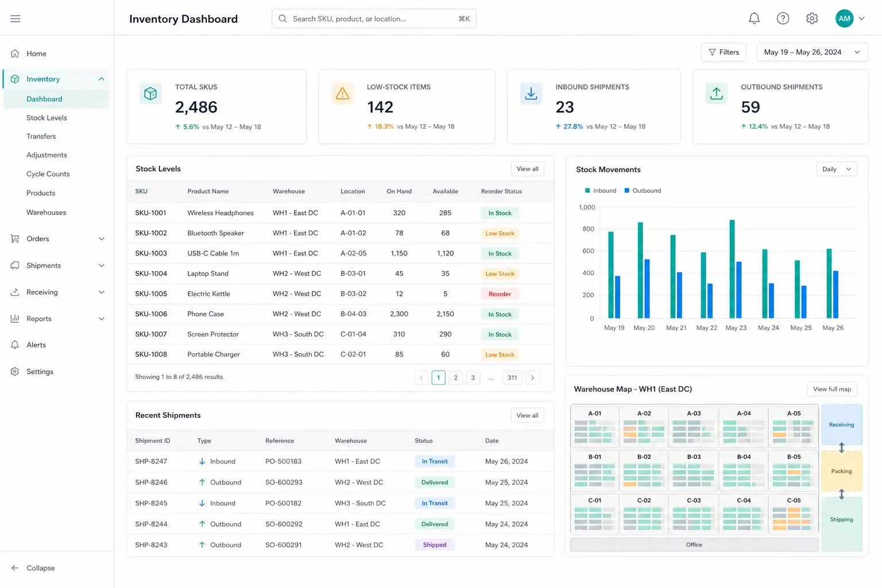The height and width of the screenshot is (588, 882).
Task: Open the hamburger menu icon
Action: coord(16,19)
